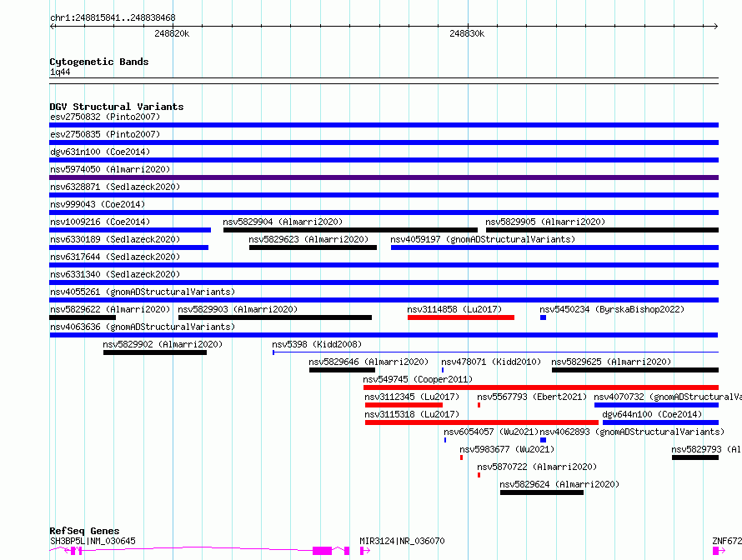Click the 248830k ruler tick label
The height and width of the screenshot is (560, 742).
coord(467,33)
